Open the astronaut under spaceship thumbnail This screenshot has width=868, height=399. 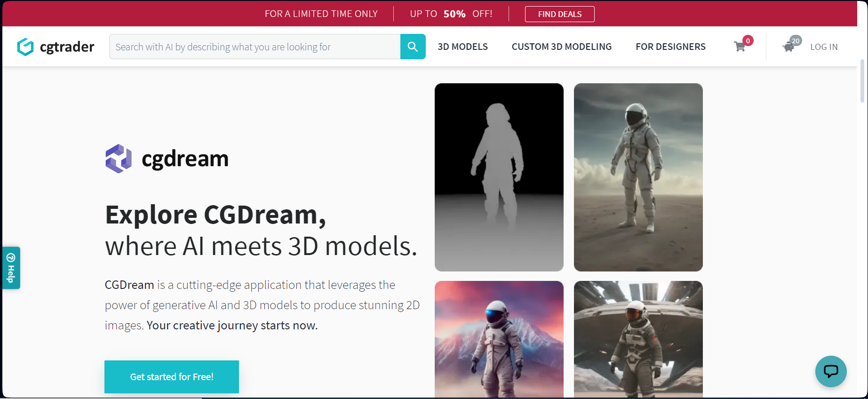pos(638,339)
